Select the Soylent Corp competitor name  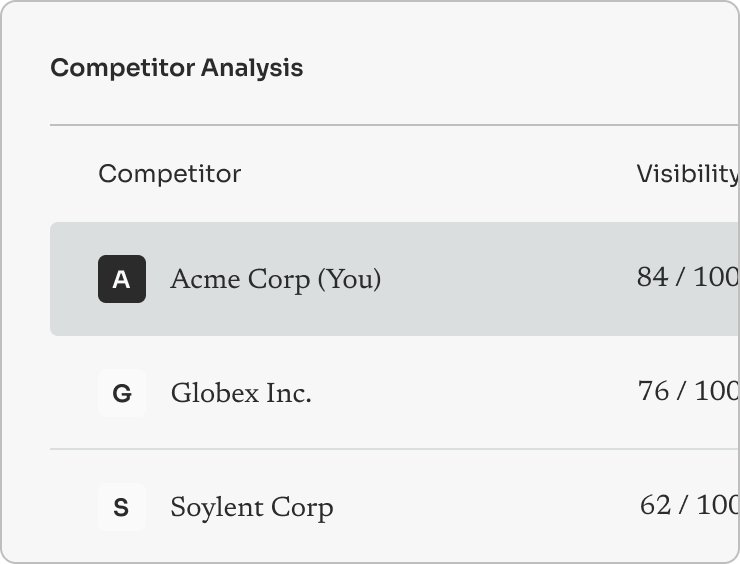[x=252, y=508]
